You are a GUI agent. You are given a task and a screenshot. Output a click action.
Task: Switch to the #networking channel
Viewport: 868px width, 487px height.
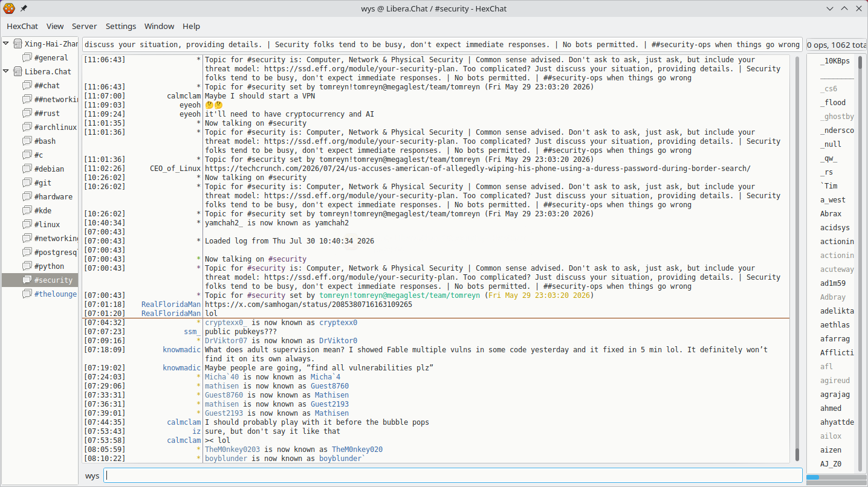click(x=56, y=239)
